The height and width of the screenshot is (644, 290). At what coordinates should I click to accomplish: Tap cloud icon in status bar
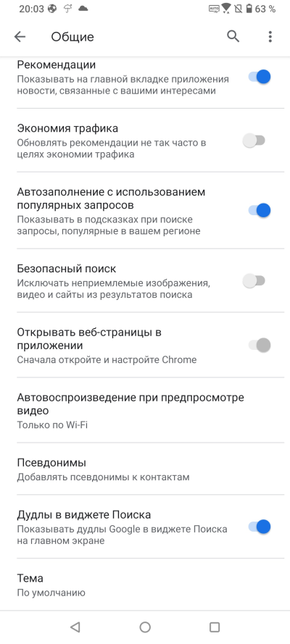click(x=83, y=8)
